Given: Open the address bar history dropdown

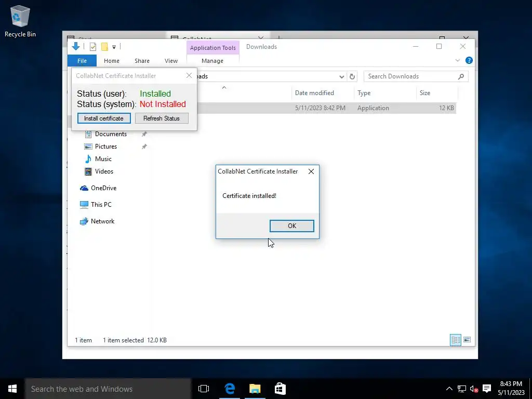Looking at the screenshot, I should click(x=342, y=77).
